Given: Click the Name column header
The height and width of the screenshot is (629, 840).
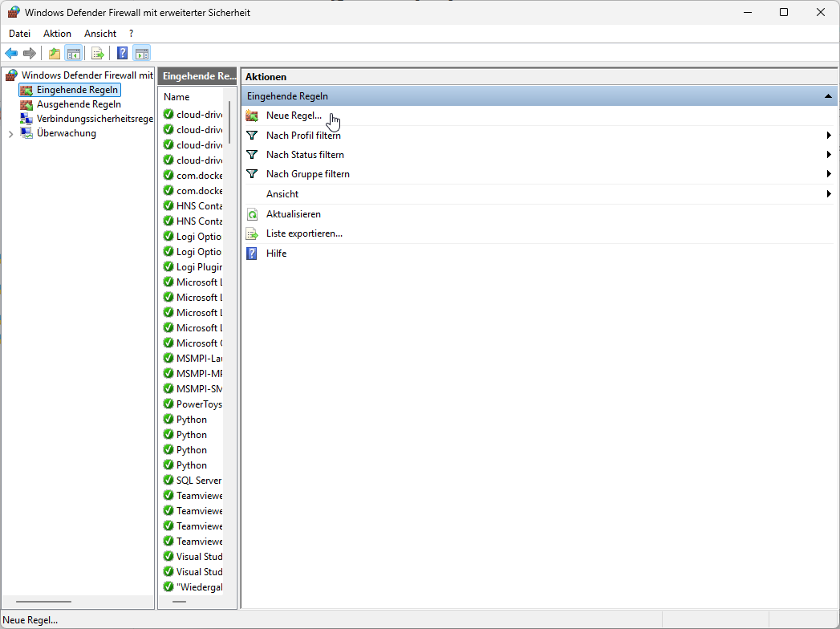Looking at the screenshot, I should (x=177, y=97).
